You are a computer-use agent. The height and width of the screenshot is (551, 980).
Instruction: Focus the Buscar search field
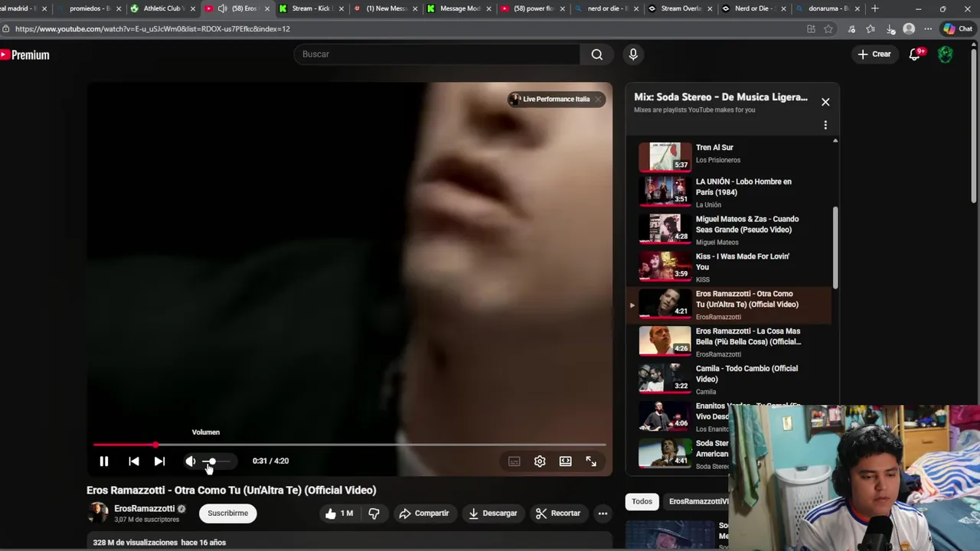(436, 54)
